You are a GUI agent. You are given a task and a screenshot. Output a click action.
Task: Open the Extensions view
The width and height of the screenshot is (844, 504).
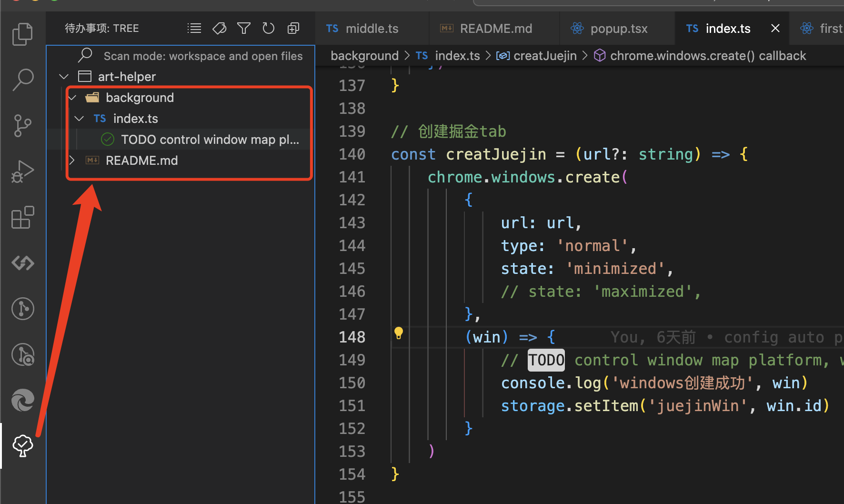22,217
